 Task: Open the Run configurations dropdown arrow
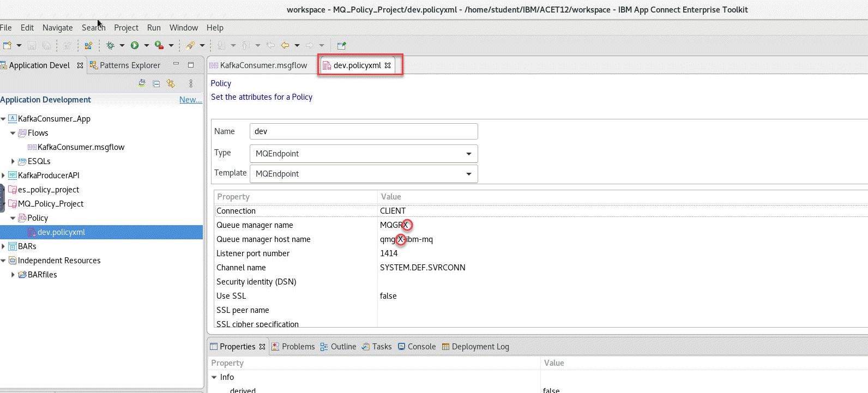146,45
